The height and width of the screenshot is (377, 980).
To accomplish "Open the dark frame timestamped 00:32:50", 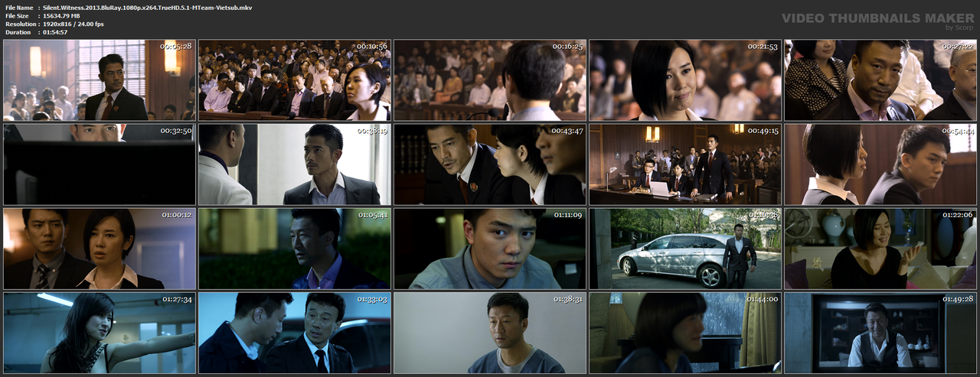I will [x=100, y=164].
